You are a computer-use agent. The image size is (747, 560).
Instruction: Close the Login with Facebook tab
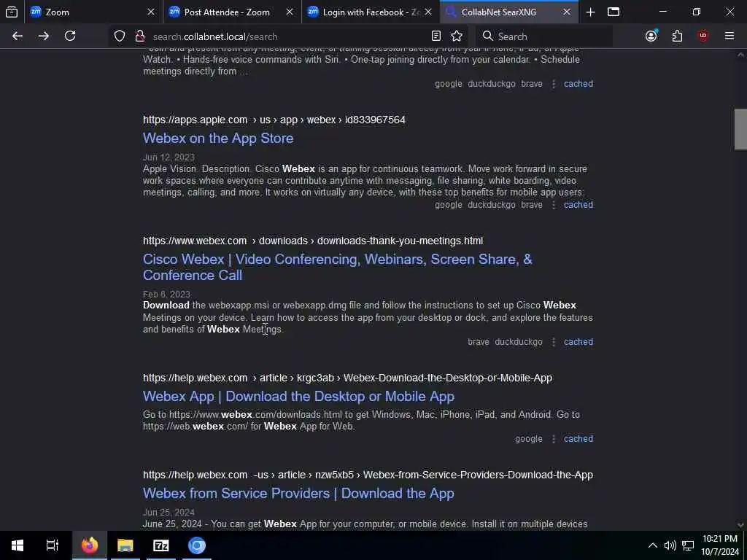point(428,12)
